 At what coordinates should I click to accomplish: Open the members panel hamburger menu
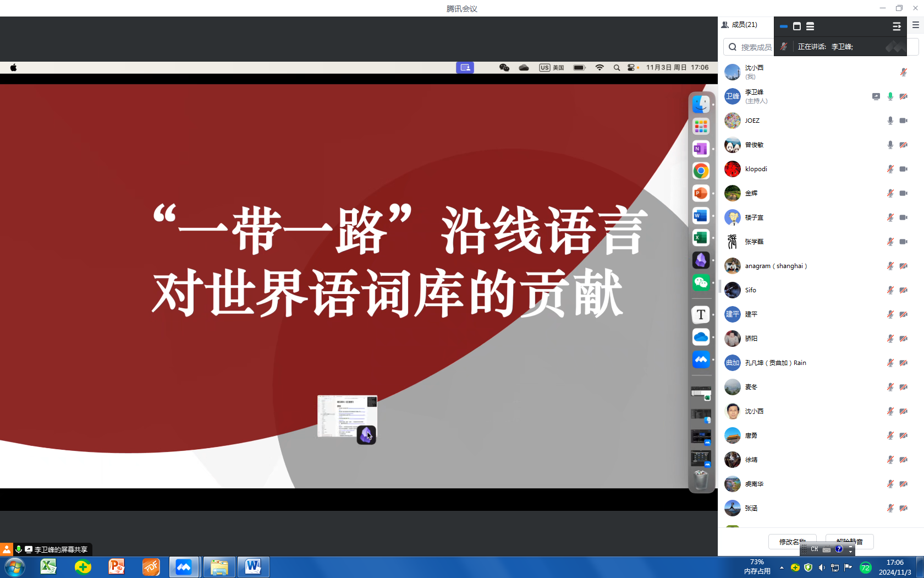click(x=916, y=25)
